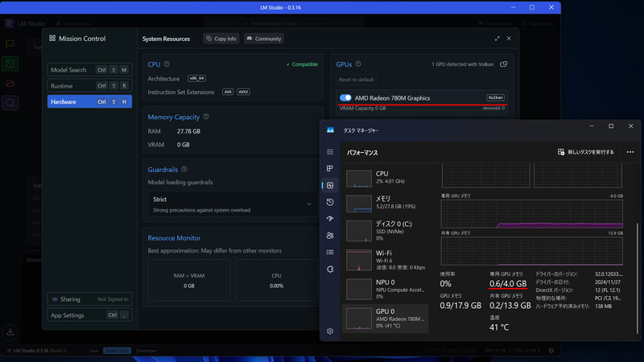
Task: Click the 0.9/17.9 GB GPU memory value
Action: tap(460, 306)
